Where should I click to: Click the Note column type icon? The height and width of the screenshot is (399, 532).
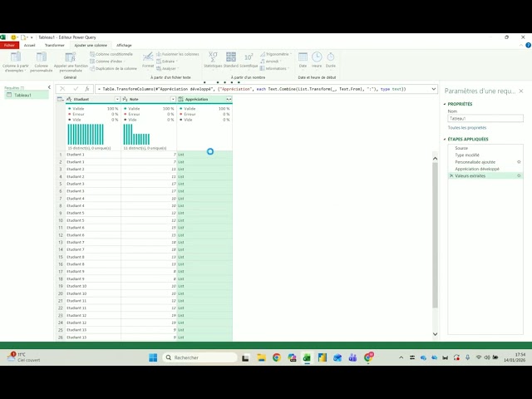(125, 99)
